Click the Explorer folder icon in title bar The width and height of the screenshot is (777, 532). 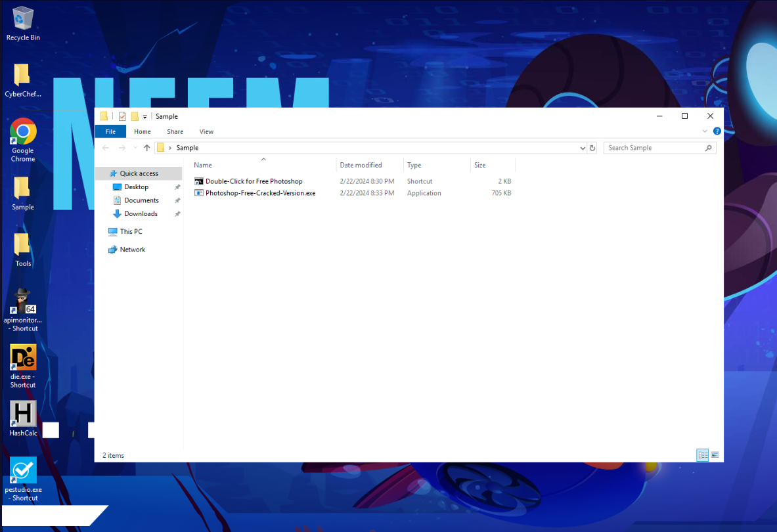pyautogui.click(x=104, y=116)
